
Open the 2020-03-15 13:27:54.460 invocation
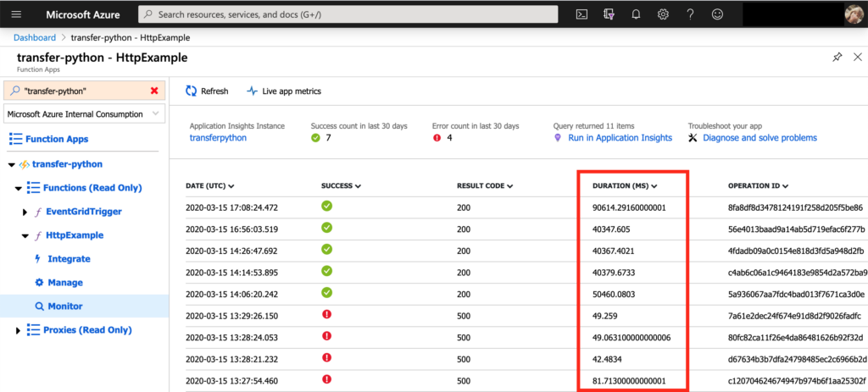tap(231, 381)
